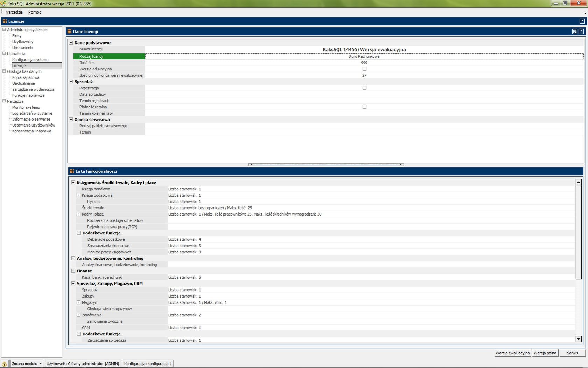Click the help icon in Licencje header
The image size is (588, 368).
point(582,21)
